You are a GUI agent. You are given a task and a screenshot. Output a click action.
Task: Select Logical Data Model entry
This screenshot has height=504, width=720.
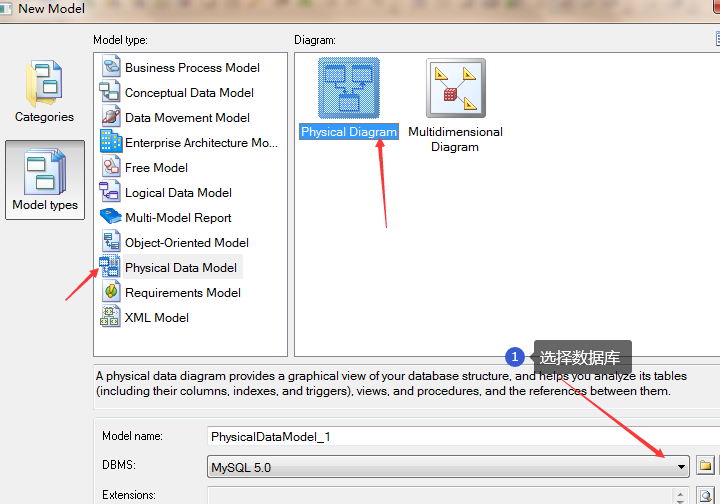click(178, 193)
